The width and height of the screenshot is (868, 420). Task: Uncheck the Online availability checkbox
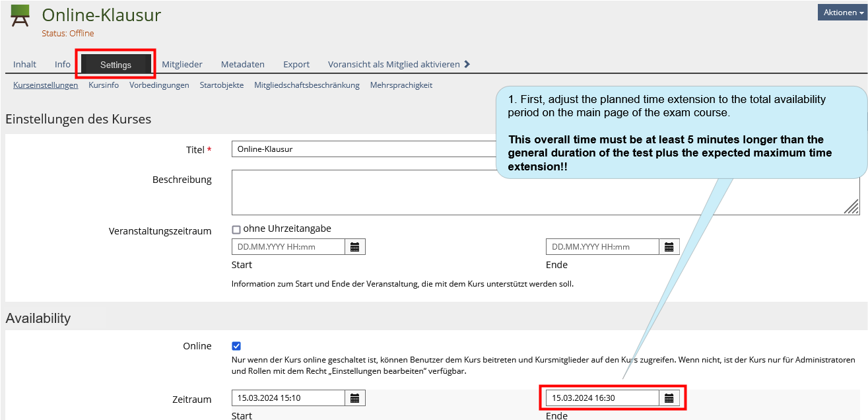tap(236, 346)
